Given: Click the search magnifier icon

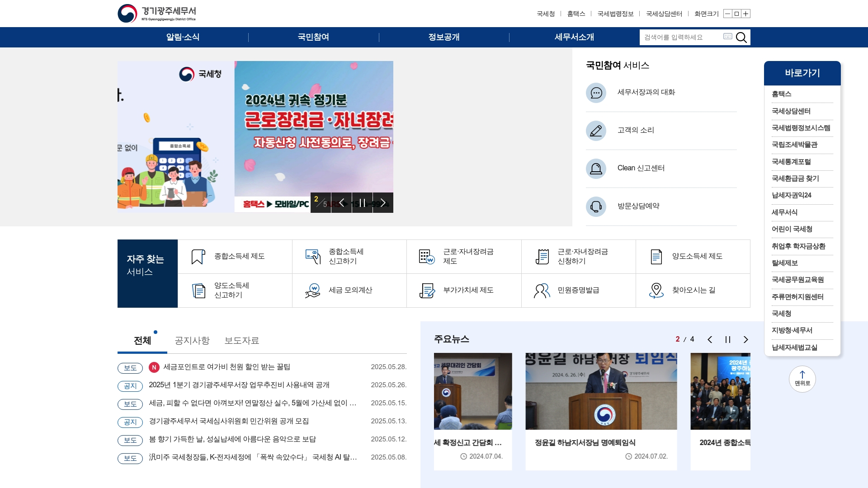Looking at the screenshot, I should tap(741, 38).
